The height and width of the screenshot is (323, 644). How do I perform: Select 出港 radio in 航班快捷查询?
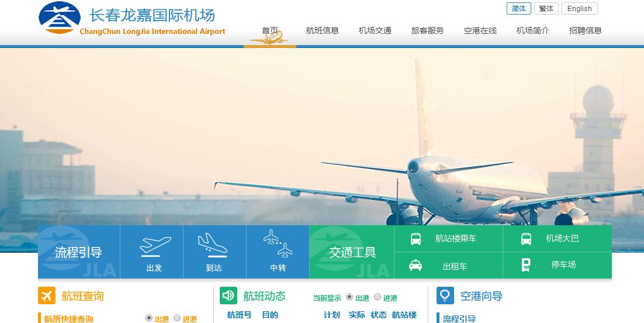click(x=149, y=318)
